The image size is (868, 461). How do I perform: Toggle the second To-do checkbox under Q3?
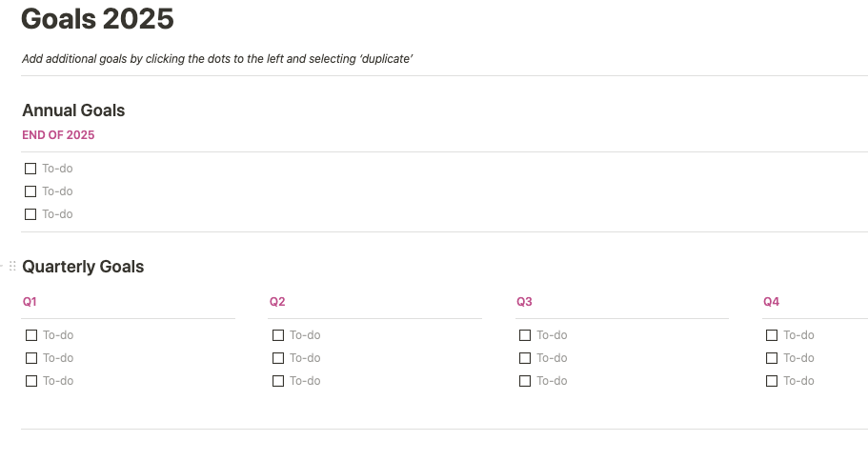(525, 358)
